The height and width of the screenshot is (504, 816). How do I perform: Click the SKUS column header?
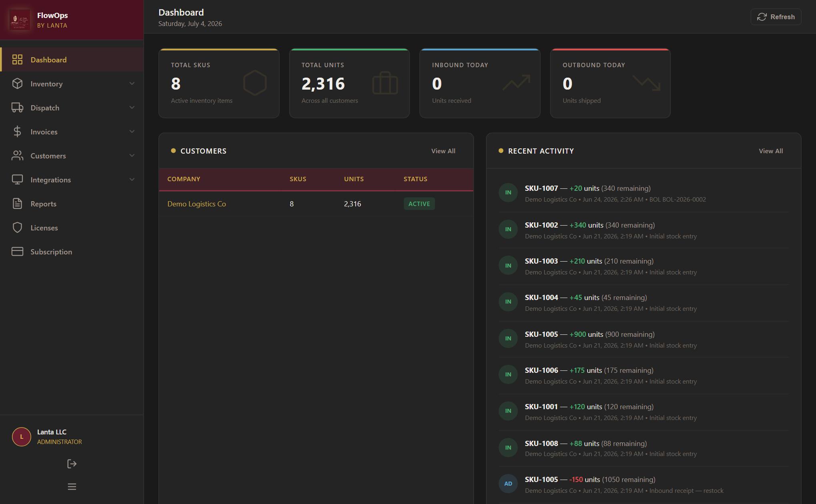[x=298, y=179]
